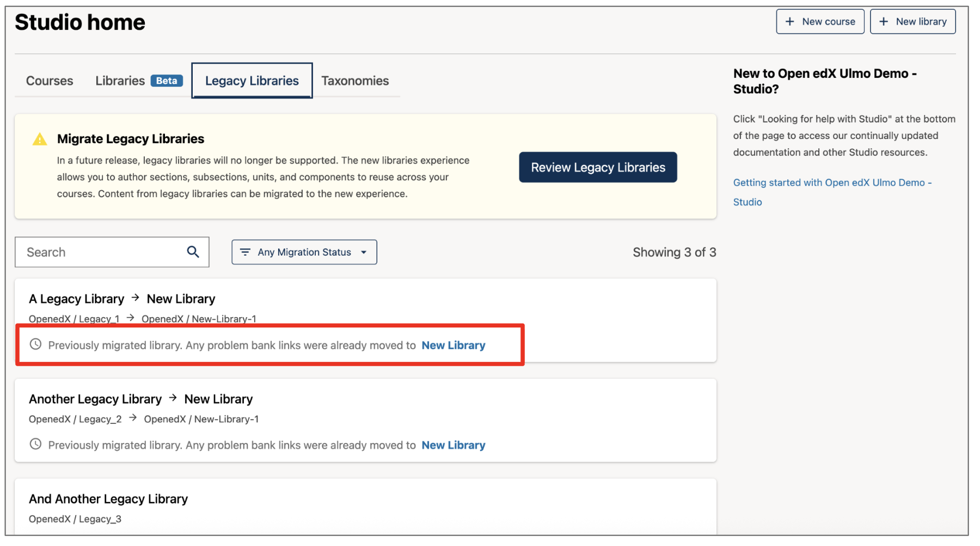Click the clock icon on A Legacy Library

pyautogui.click(x=36, y=344)
